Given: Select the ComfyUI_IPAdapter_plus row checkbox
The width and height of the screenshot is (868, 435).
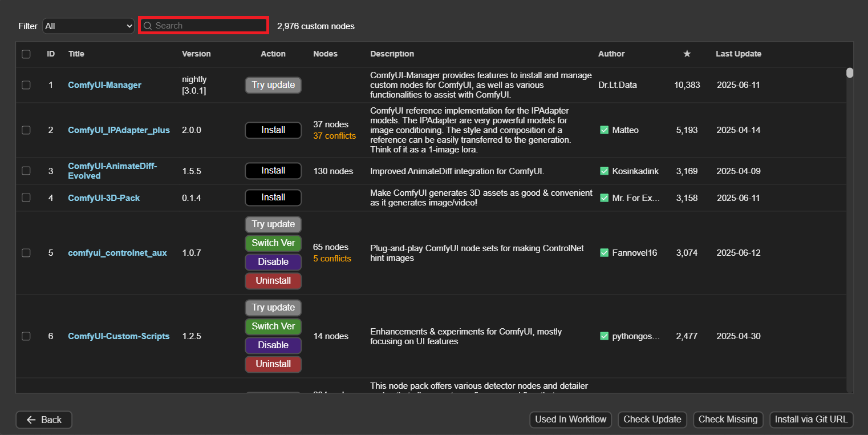Looking at the screenshot, I should [x=26, y=130].
